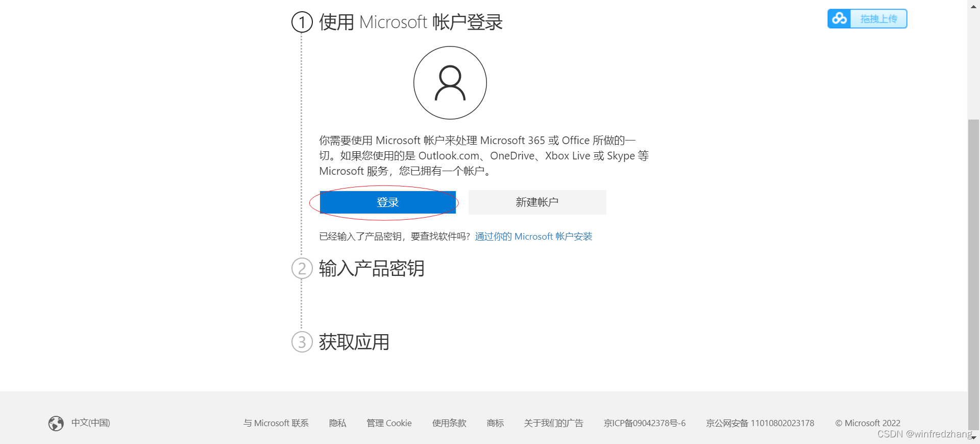Click the step 2 输入产品密钥 heading
This screenshot has height=444, width=980.
(x=372, y=268)
